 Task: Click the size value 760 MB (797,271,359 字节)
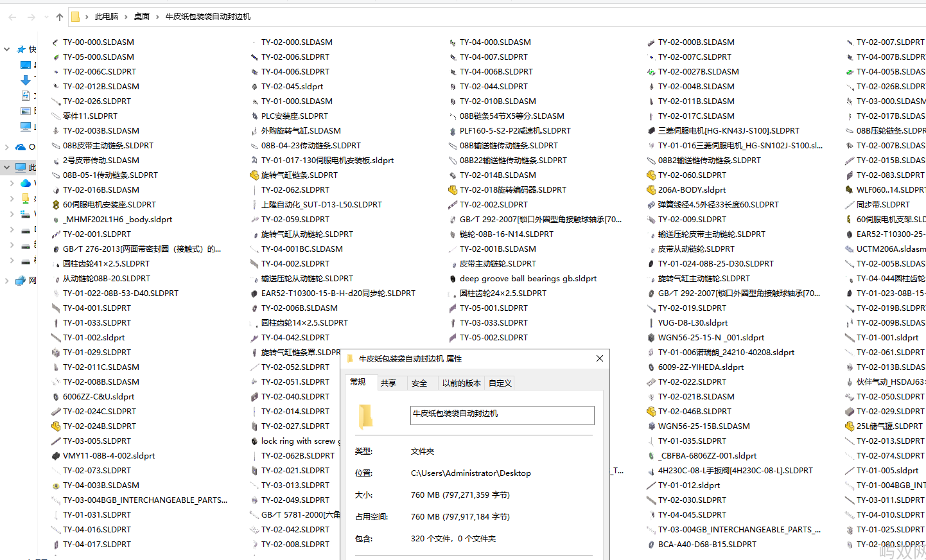click(460, 495)
